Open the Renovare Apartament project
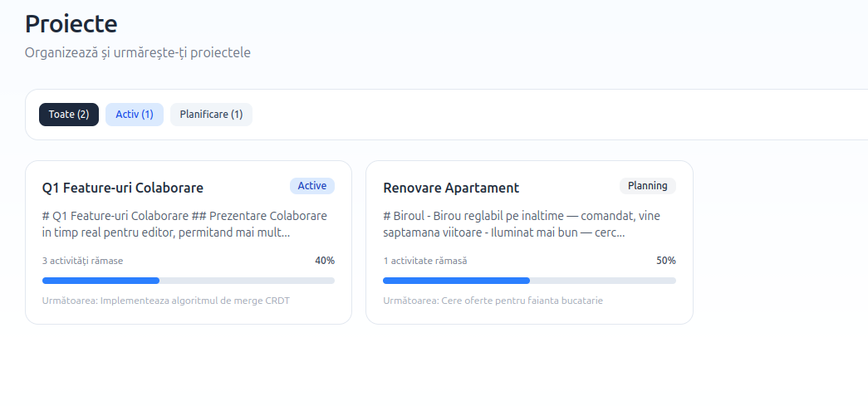 click(529, 242)
